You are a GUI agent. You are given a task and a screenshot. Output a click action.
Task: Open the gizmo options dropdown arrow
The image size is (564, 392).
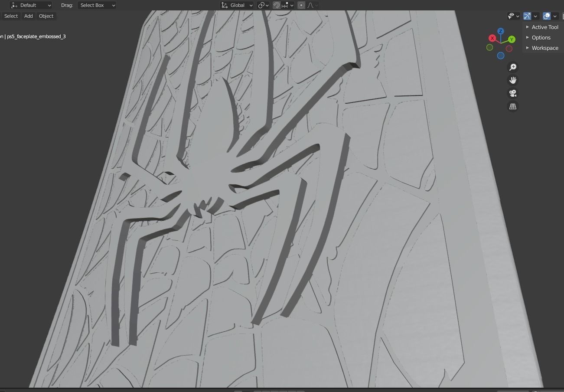coord(535,16)
